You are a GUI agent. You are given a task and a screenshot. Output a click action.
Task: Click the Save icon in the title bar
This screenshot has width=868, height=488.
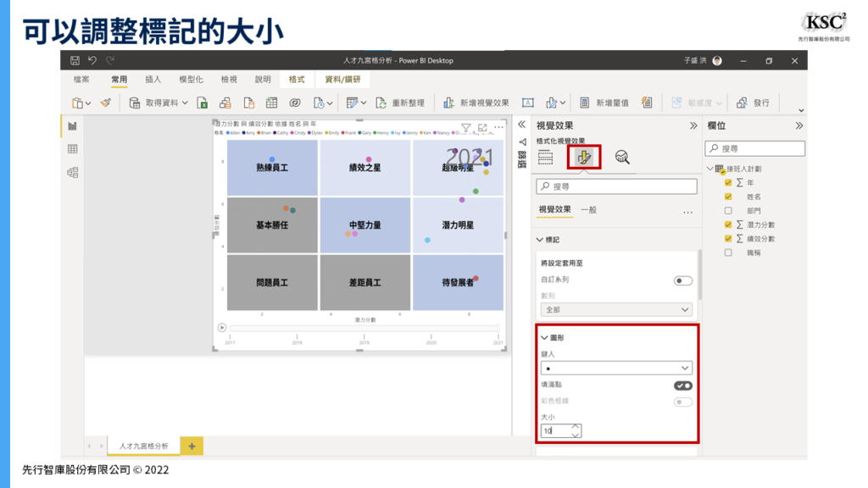pyautogui.click(x=75, y=60)
